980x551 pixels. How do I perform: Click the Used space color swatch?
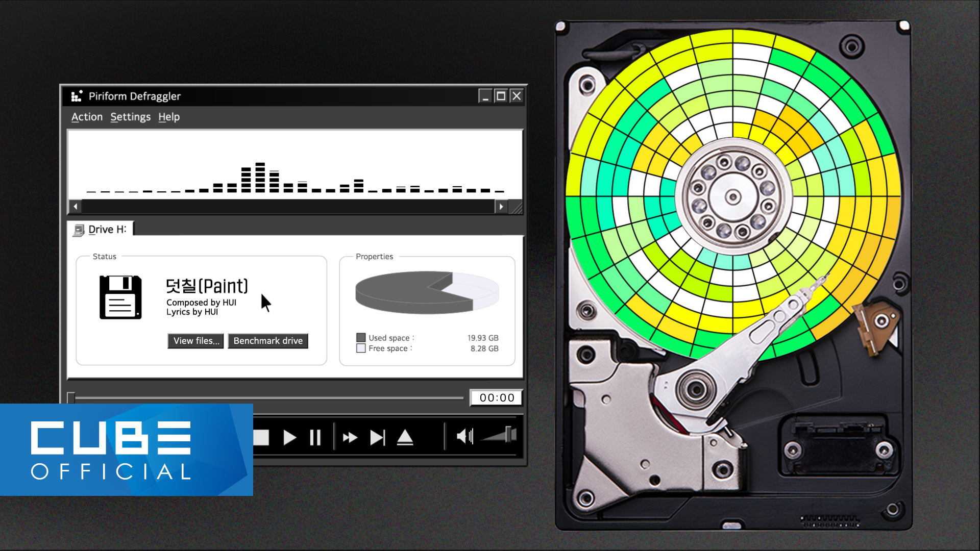(x=361, y=338)
